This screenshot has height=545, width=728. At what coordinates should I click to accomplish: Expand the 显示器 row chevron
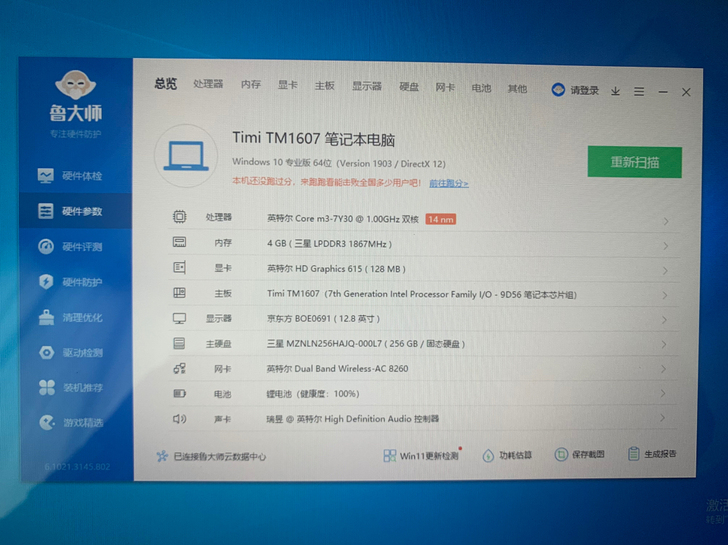tap(664, 320)
